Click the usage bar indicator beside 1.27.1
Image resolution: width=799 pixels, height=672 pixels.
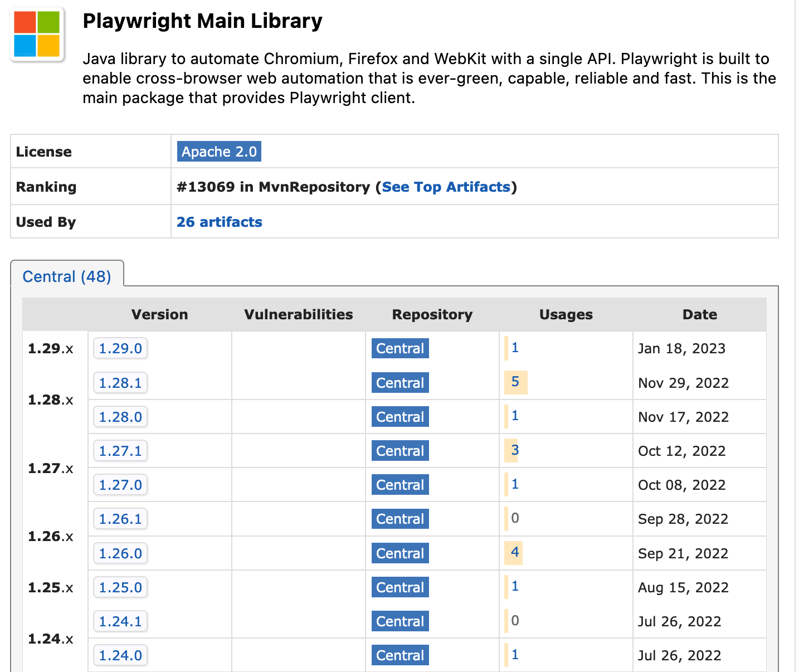pyautogui.click(x=511, y=451)
